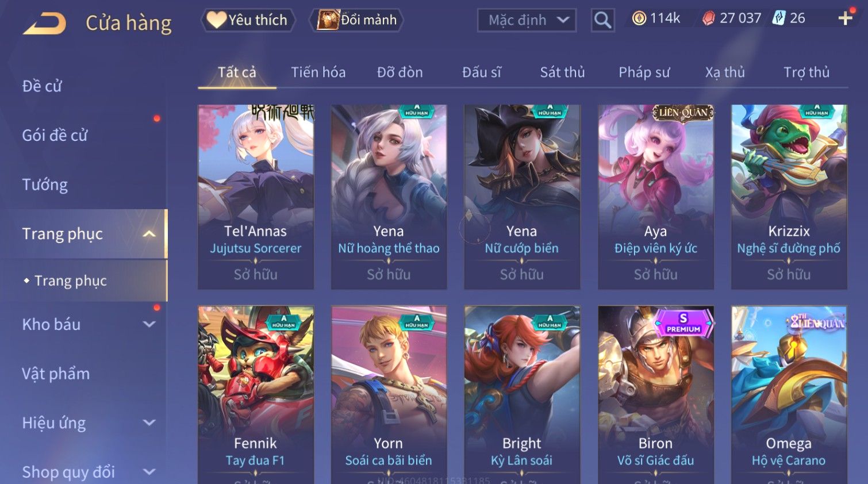868x484 pixels.
Task: Tap the golden back arrow icon
Action: [x=44, y=24]
